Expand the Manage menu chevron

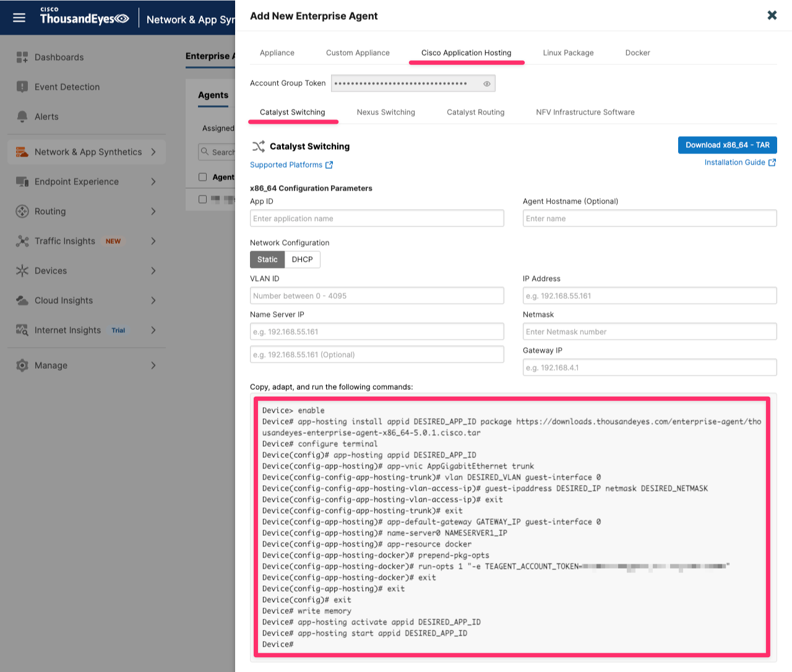click(153, 365)
